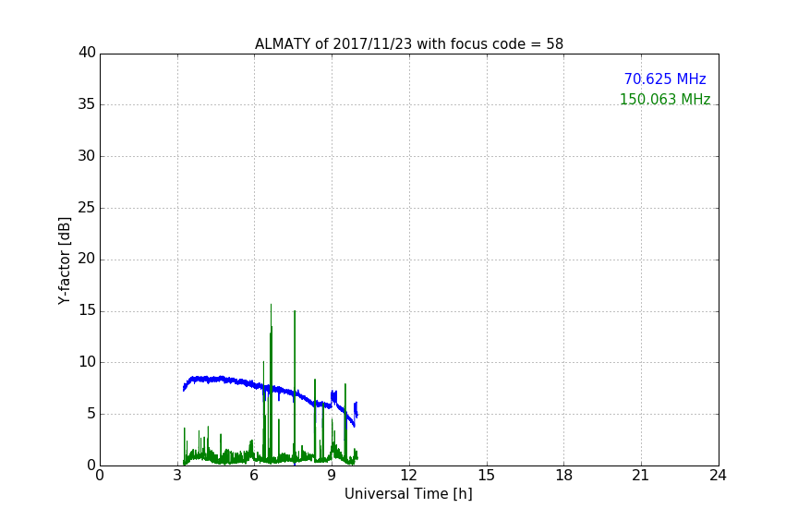Click the y-axis tick label 30
The image size is (798, 532).
(x=87, y=156)
